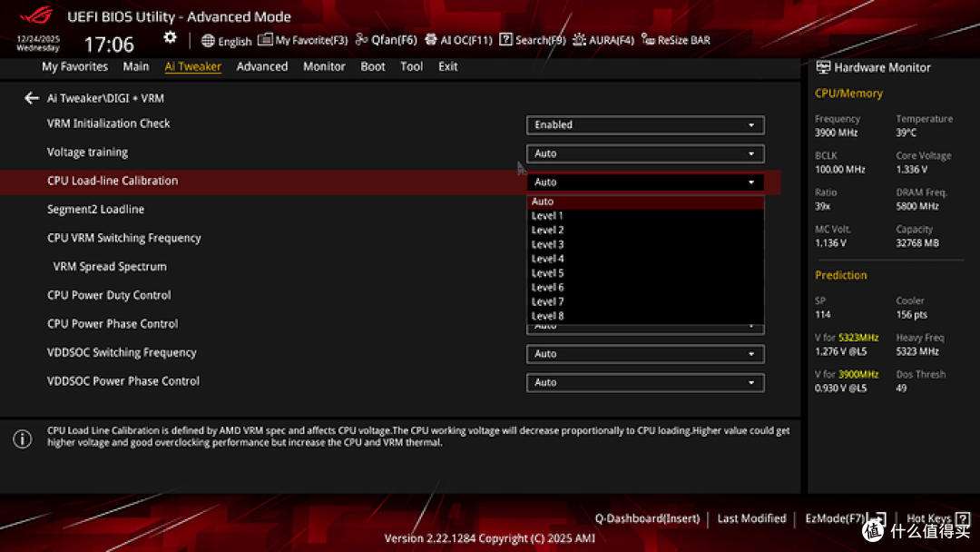The height and width of the screenshot is (552, 980).
Task: Open My Favorite(F3) icon
Action: [265, 39]
